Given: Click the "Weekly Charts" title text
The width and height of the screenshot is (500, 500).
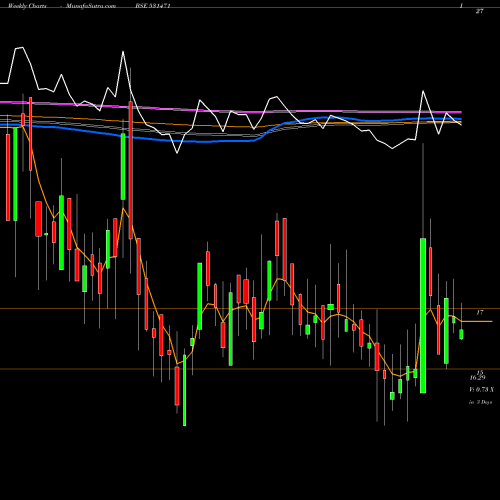Looking at the screenshot, I should (x=27, y=6).
